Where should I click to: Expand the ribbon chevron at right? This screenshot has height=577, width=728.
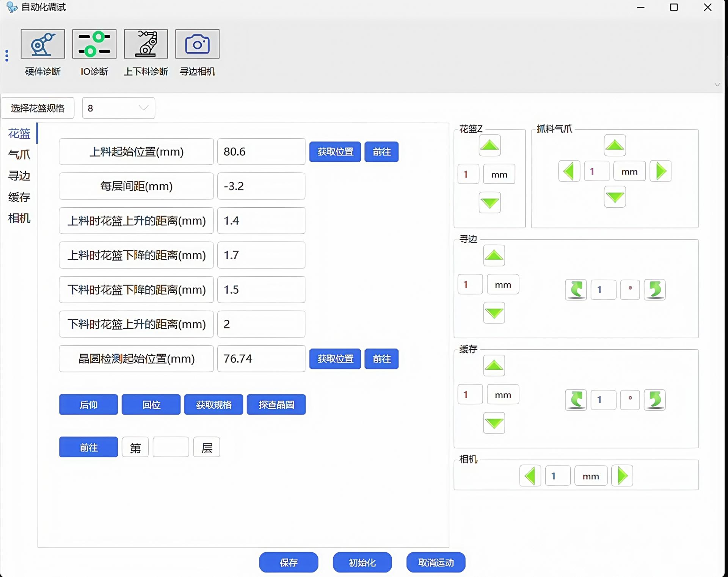click(717, 84)
